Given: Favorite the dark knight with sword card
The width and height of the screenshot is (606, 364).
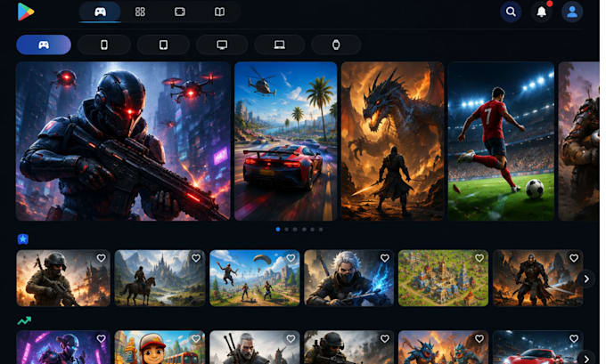Looking at the screenshot, I should click(x=574, y=258).
